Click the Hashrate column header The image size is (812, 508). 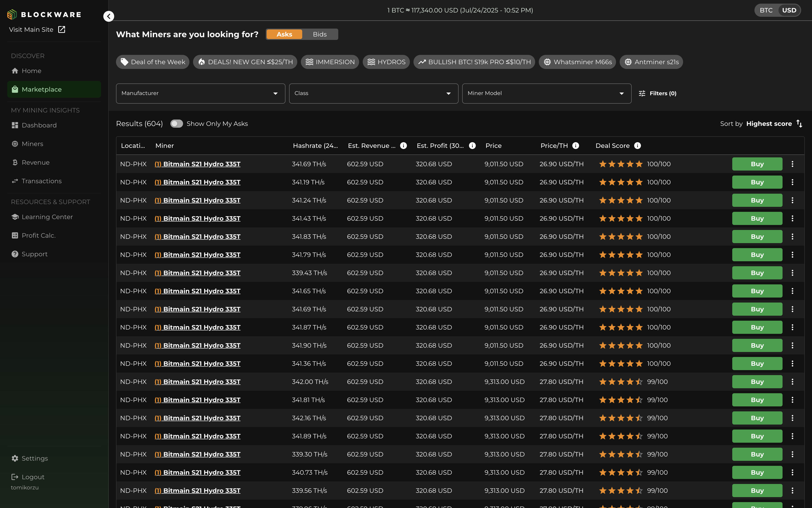pos(315,145)
